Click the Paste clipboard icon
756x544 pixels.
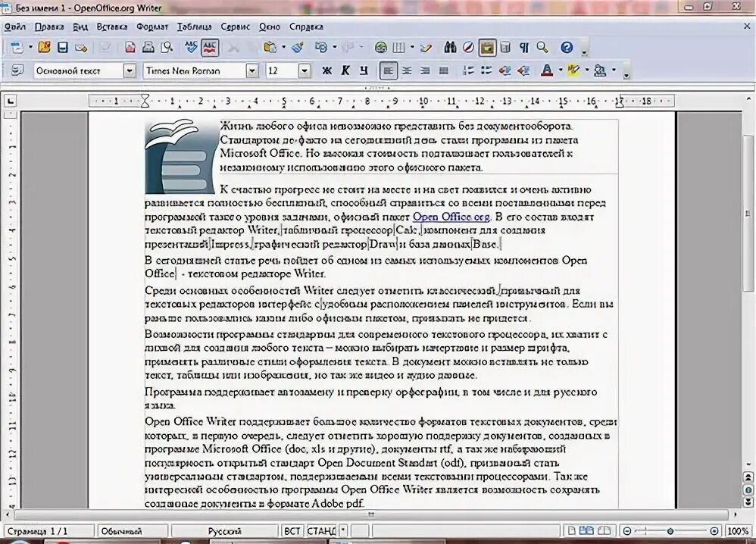tap(270, 47)
